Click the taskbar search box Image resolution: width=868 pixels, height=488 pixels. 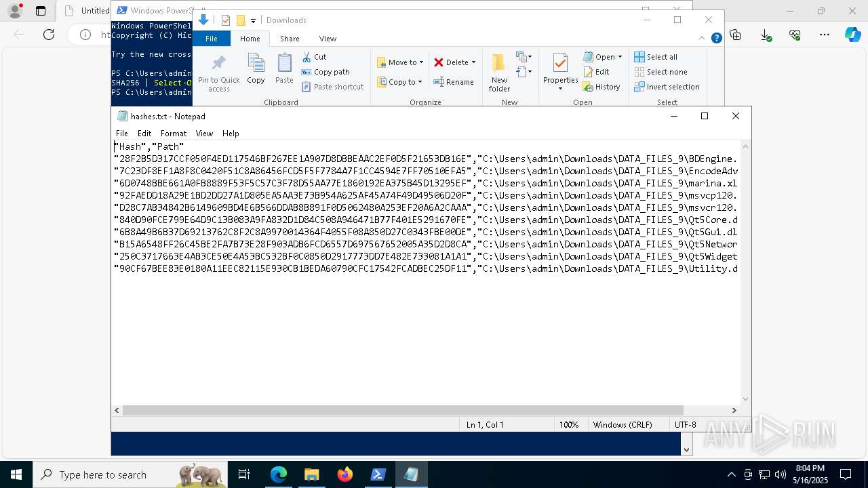click(x=130, y=474)
